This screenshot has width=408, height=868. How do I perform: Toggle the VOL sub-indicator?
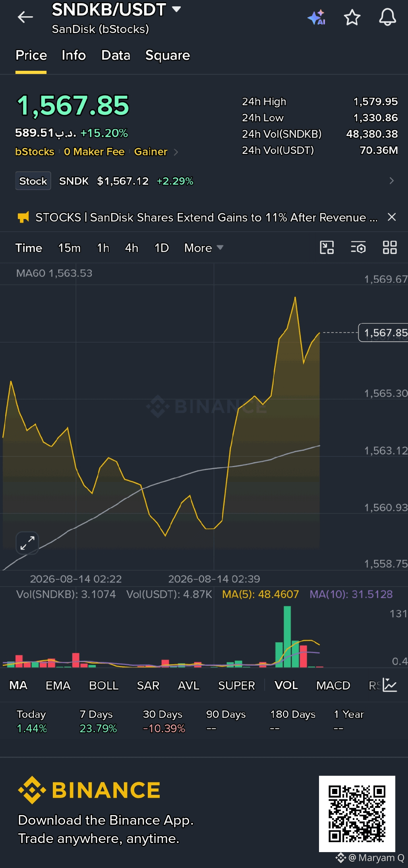286,685
